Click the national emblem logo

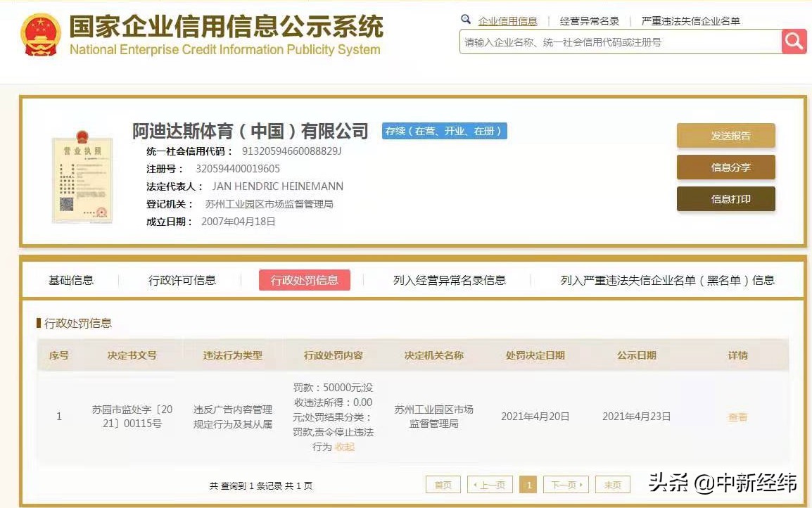coord(40,34)
